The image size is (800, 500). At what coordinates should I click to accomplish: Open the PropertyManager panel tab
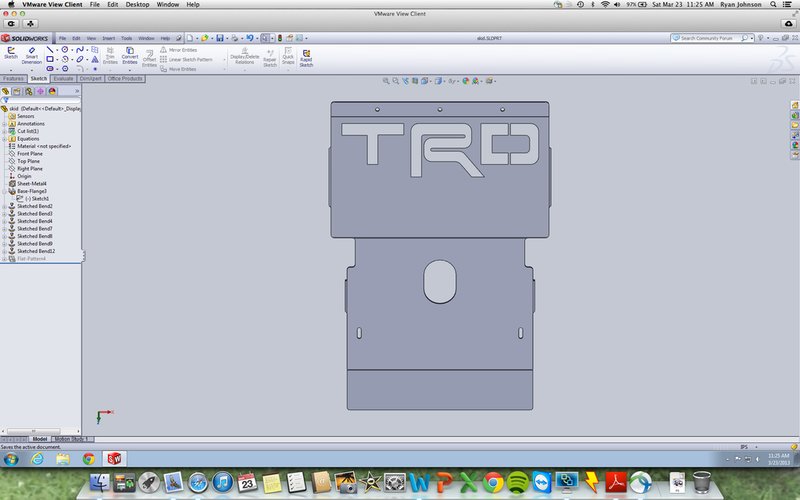tap(17, 91)
